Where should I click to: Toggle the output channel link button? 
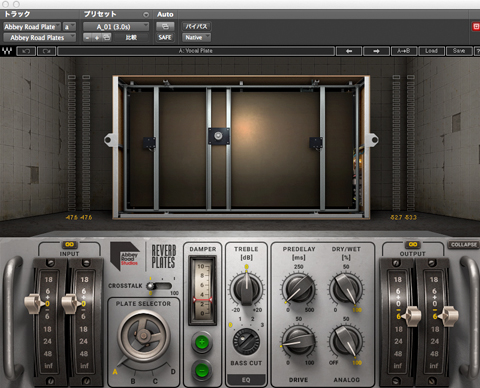[413, 244]
